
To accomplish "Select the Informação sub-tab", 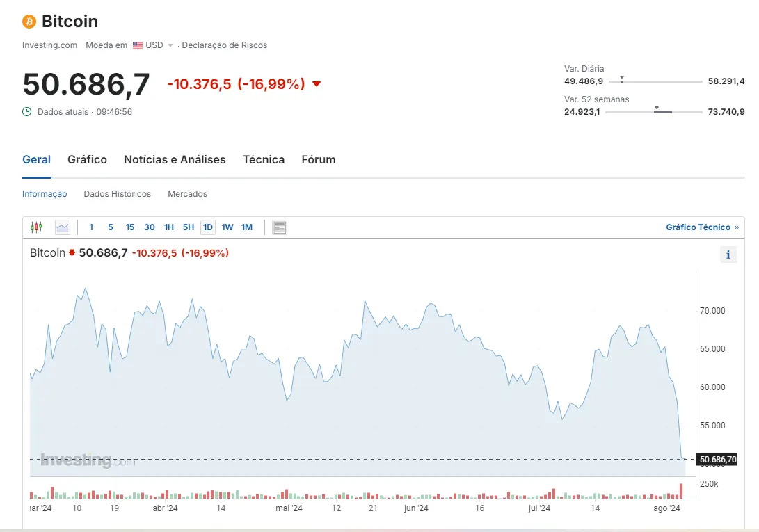I will click(x=45, y=194).
